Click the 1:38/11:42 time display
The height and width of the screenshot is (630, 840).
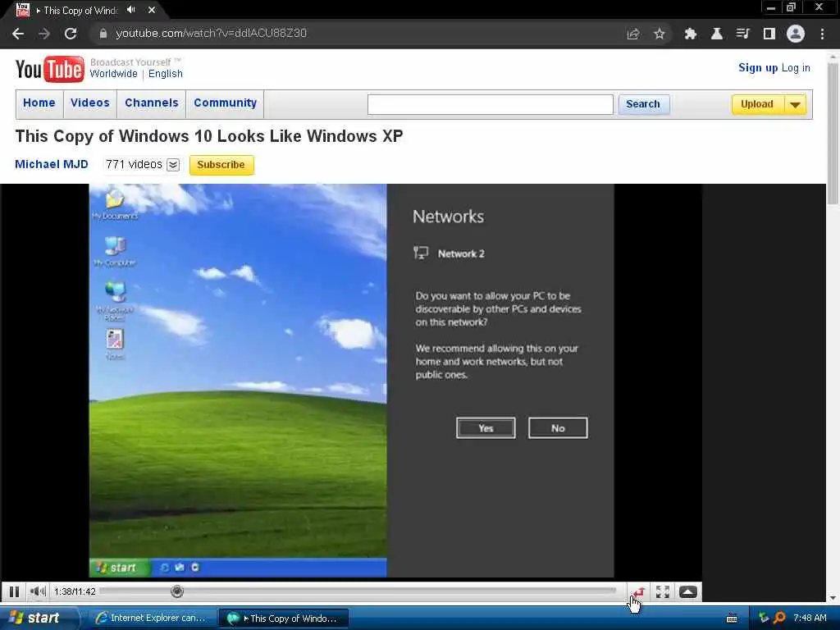(75, 591)
